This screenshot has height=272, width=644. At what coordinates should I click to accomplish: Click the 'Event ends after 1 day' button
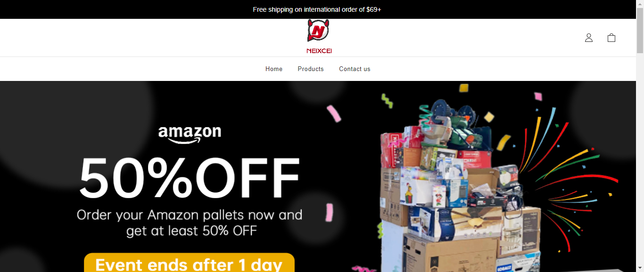pyautogui.click(x=189, y=263)
